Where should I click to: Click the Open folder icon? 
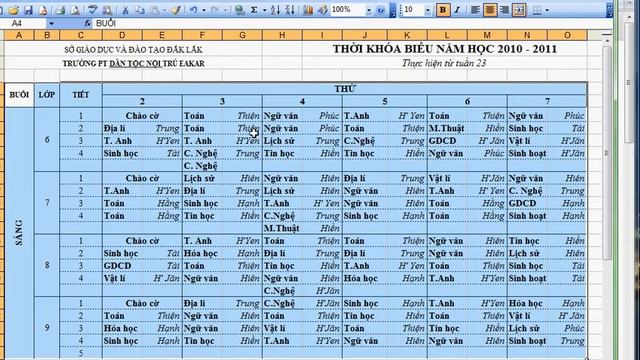(13, 10)
